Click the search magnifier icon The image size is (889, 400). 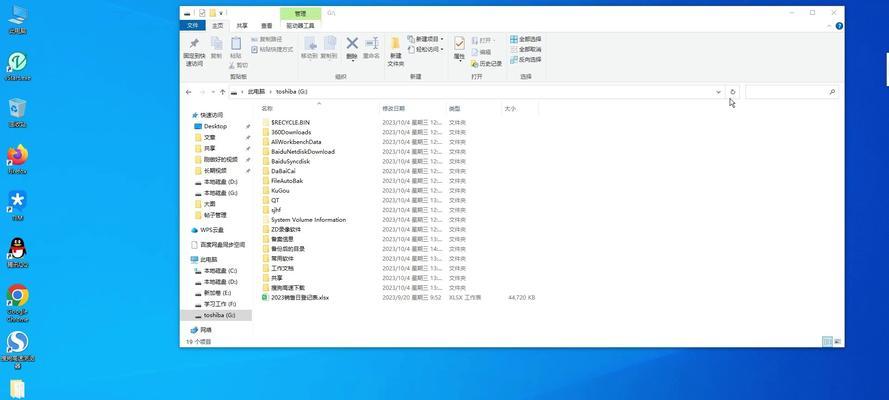[832, 92]
